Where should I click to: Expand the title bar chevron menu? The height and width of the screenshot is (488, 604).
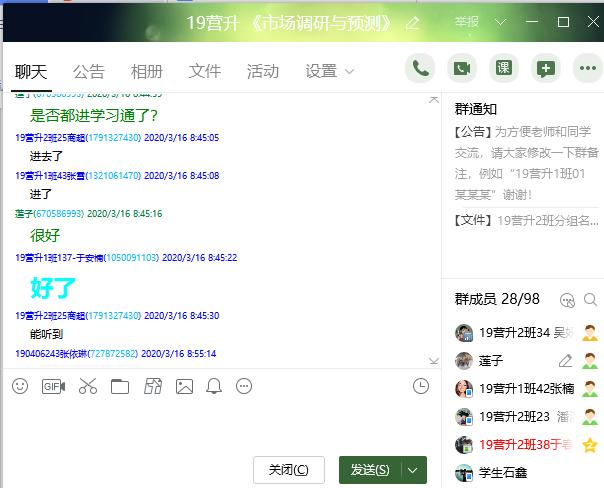tap(501, 22)
